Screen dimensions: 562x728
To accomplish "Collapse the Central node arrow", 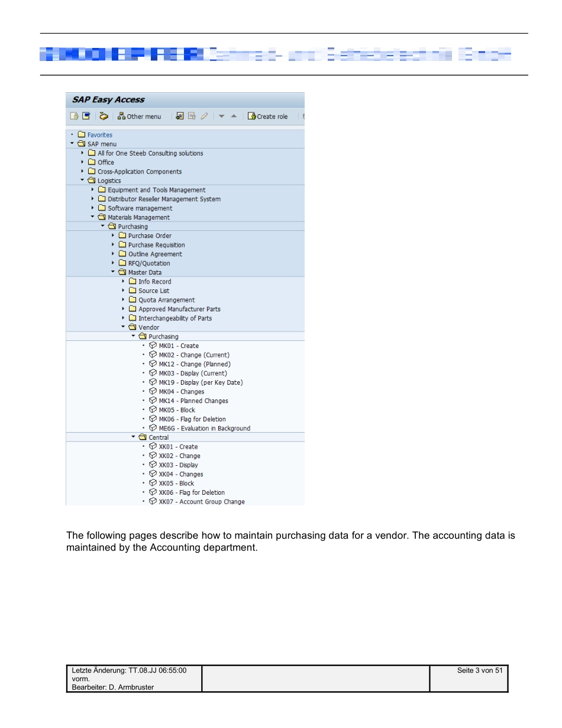I will pos(134,437).
